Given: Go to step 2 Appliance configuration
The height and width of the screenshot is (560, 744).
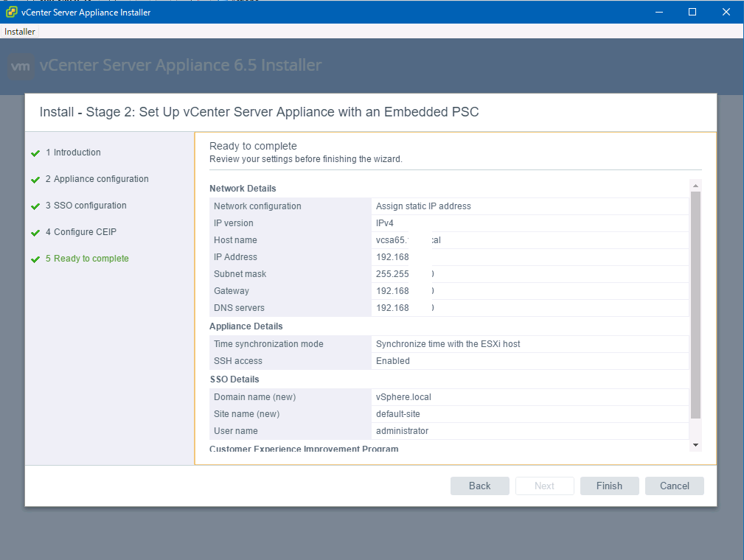Looking at the screenshot, I should point(97,179).
